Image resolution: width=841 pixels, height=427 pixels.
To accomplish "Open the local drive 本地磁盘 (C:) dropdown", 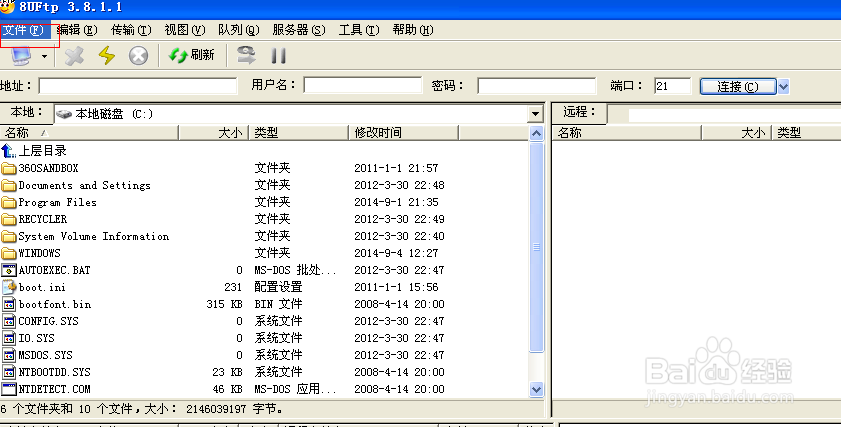I will point(534,114).
